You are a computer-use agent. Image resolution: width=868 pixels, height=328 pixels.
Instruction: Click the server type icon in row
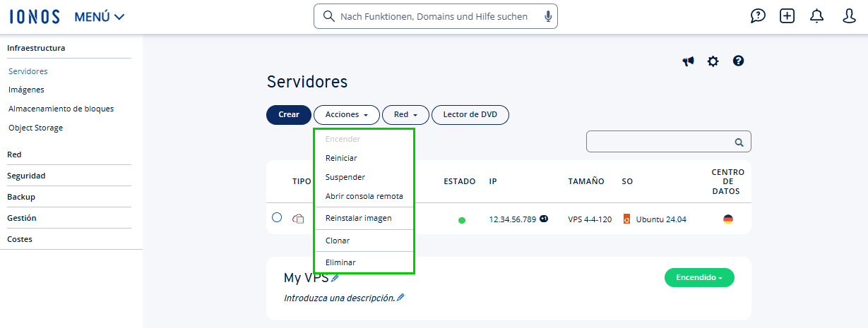299,219
